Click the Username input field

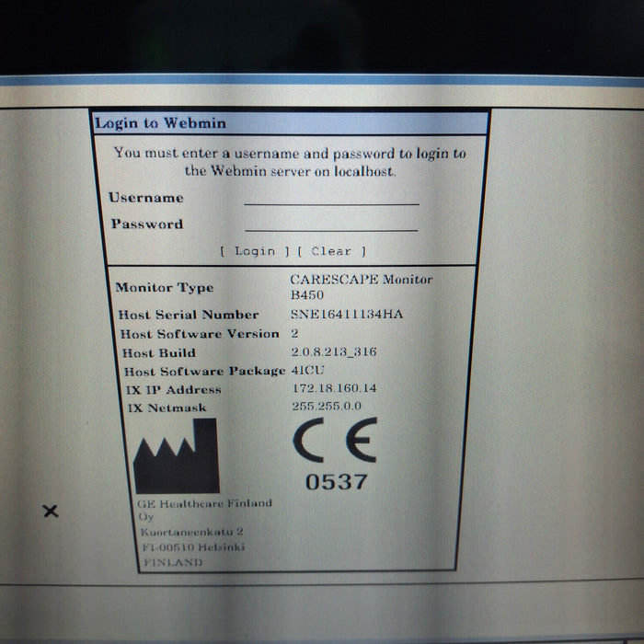tap(331, 198)
